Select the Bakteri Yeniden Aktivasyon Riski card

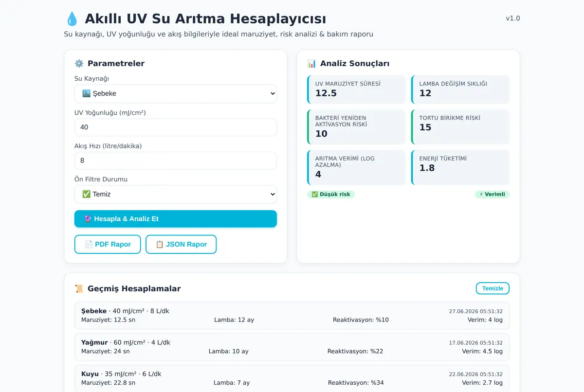point(356,127)
